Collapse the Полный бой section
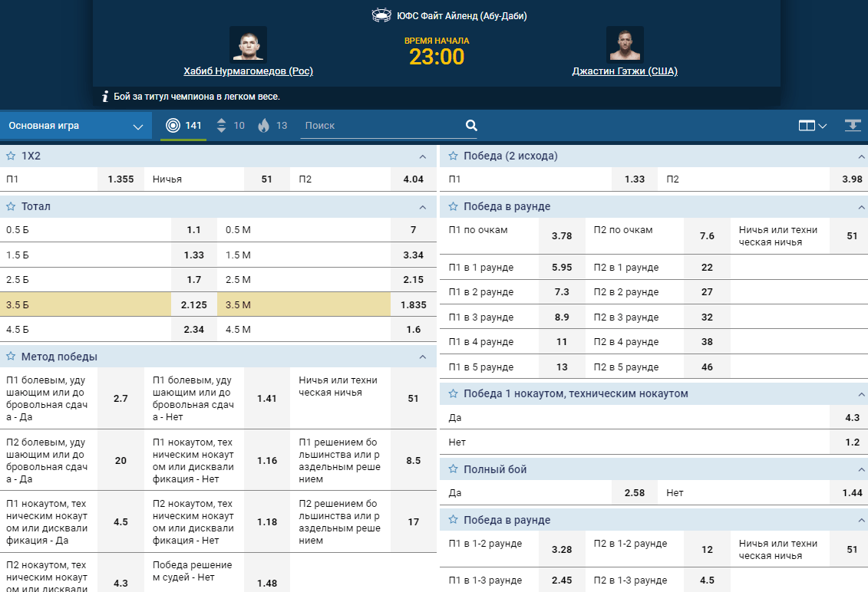This screenshot has height=592, width=868. (861, 470)
